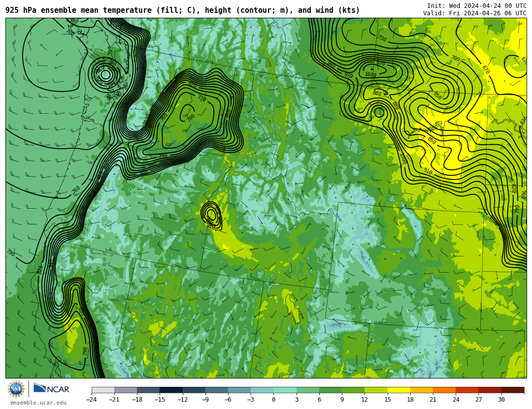Pick the 6 to 9 colorbar swatch
Screen dimensions: 532x409
(x=331, y=390)
